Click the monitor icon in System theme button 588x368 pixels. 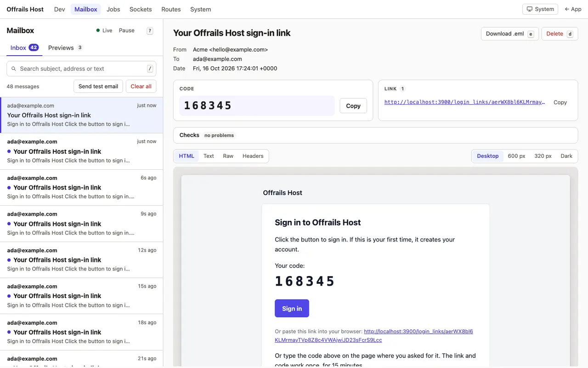pyautogui.click(x=530, y=9)
